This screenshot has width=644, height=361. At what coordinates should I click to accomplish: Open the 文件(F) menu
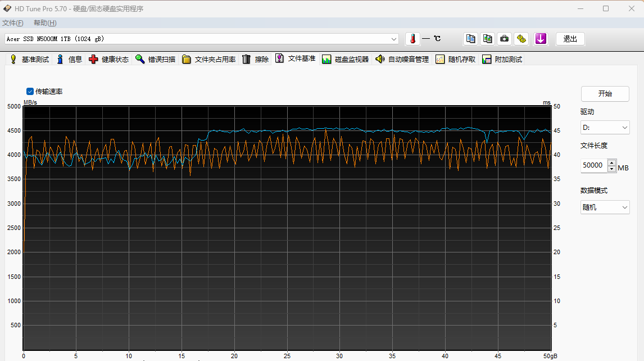pos(13,23)
